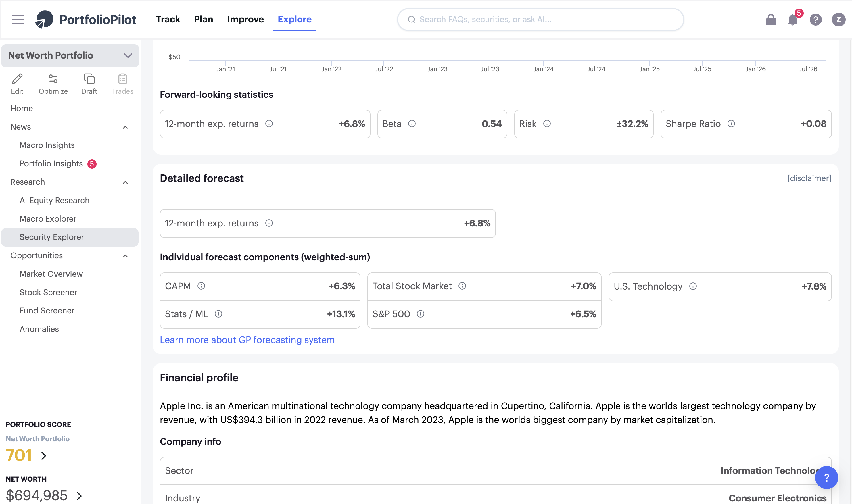
Task: Open Fund Screener
Action: (x=47, y=310)
